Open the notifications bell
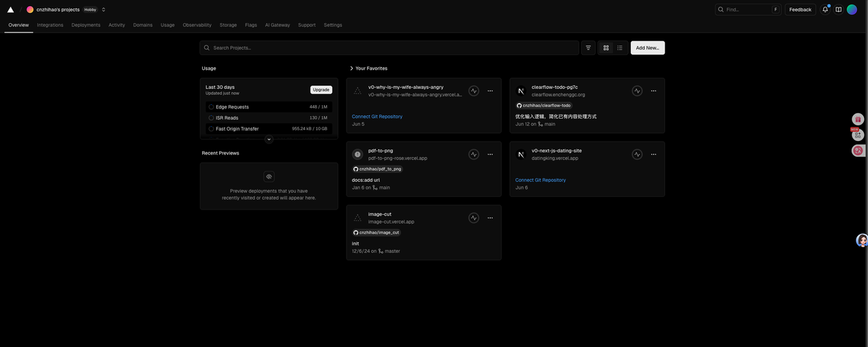Viewport: 868px width, 347px height. click(825, 9)
